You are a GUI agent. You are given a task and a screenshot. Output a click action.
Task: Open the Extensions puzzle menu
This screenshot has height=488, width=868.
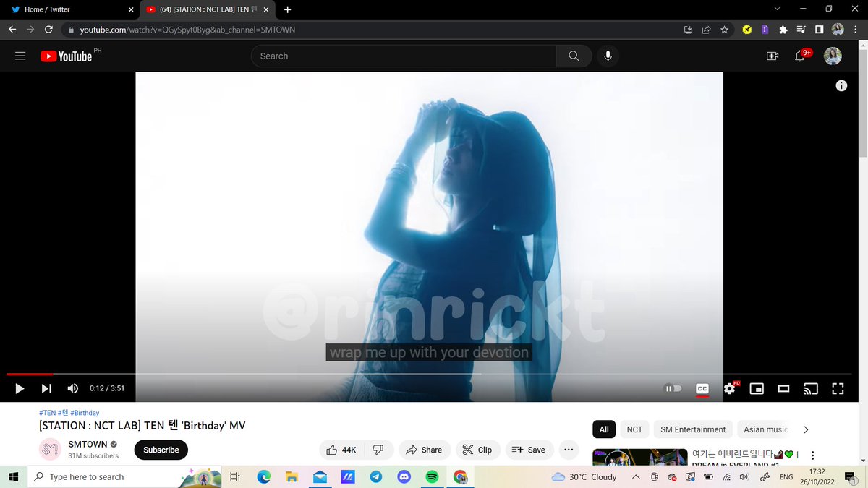click(x=783, y=30)
